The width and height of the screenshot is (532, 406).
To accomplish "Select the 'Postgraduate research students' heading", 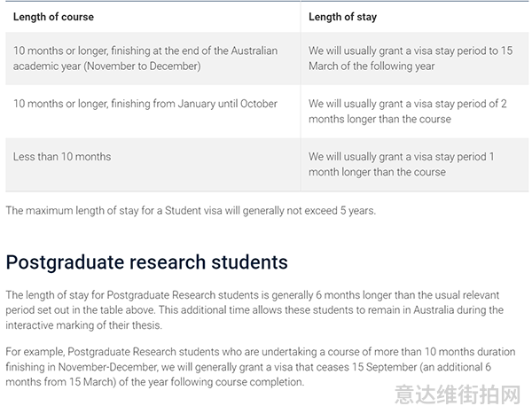I will click(x=146, y=262).
